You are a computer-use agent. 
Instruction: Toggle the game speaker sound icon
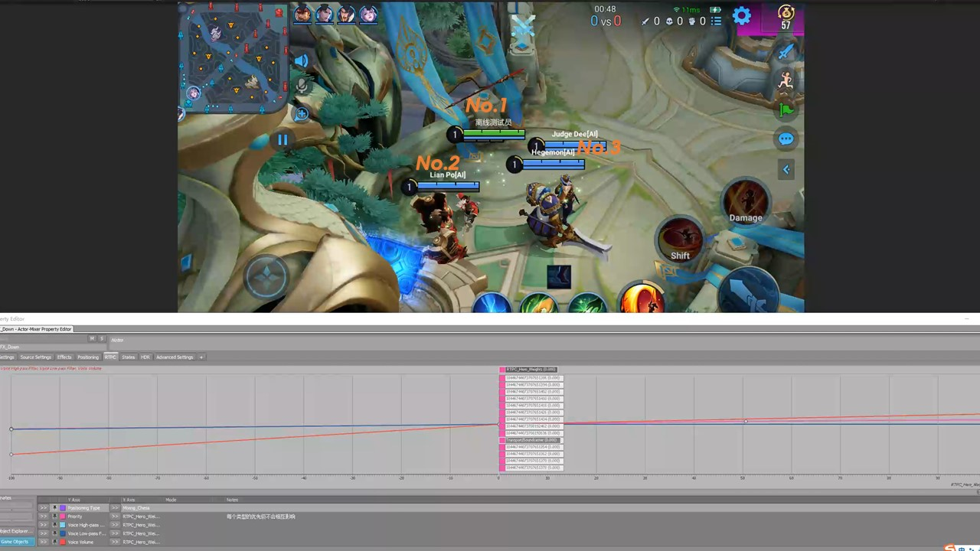(x=302, y=61)
